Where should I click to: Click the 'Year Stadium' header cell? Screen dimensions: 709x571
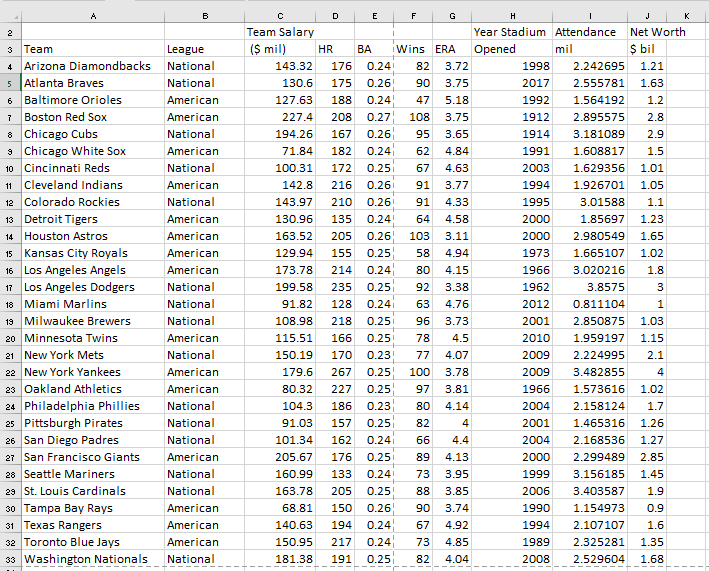pos(512,32)
